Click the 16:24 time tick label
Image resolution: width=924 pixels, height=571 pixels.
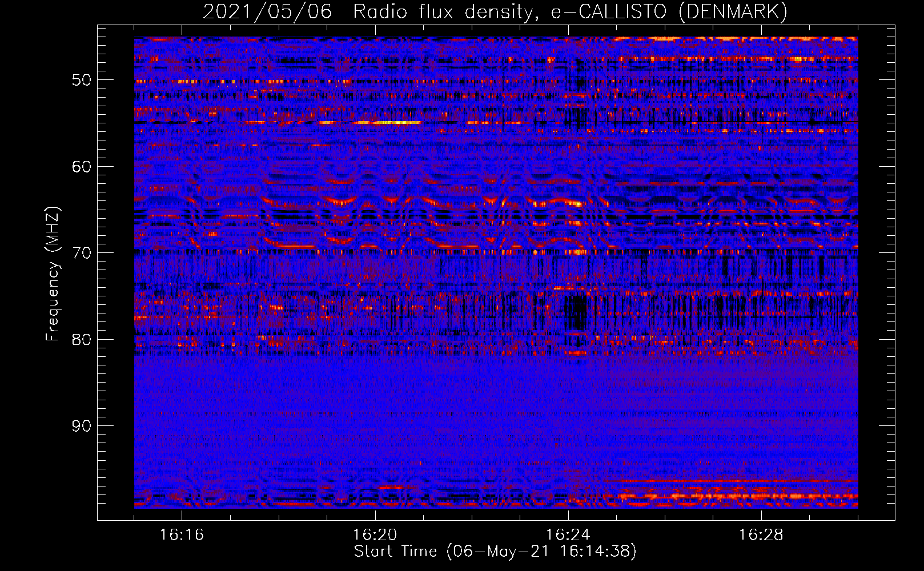tap(568, 535)
